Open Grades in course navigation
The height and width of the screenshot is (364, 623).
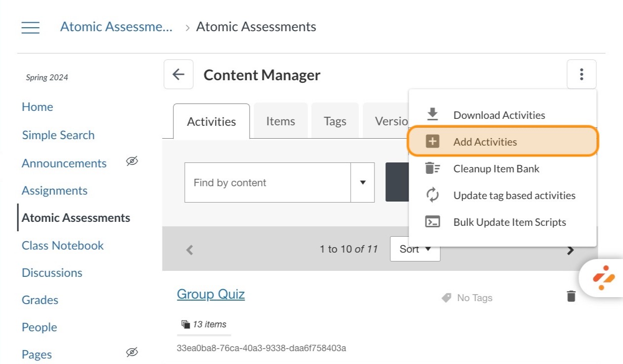(40, 300)
